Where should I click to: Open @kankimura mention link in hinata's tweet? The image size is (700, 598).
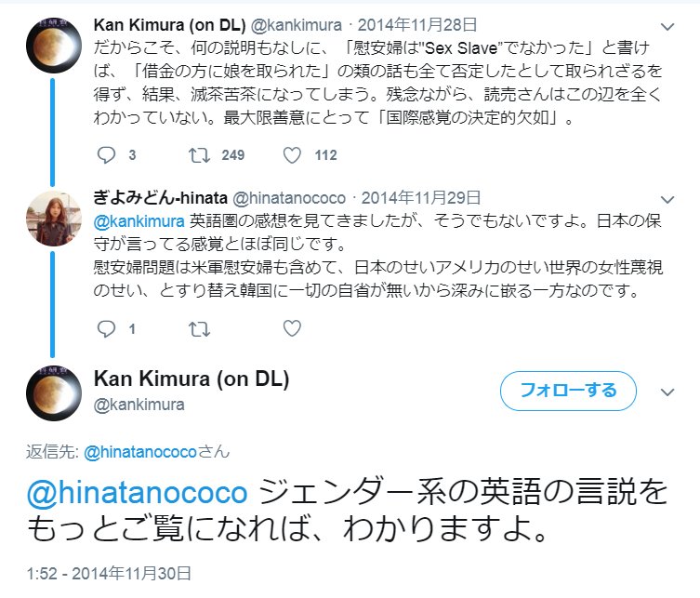click(139, 221)
